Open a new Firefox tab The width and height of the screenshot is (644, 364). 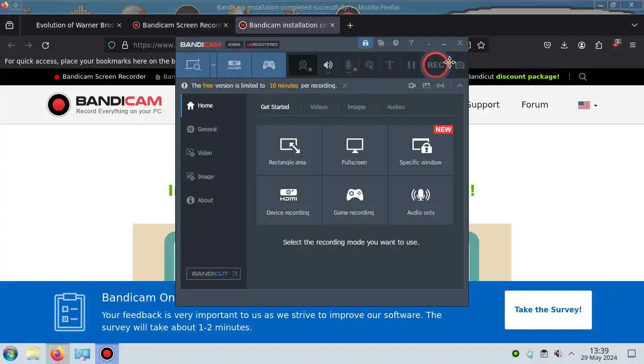[x=350, y=25]
